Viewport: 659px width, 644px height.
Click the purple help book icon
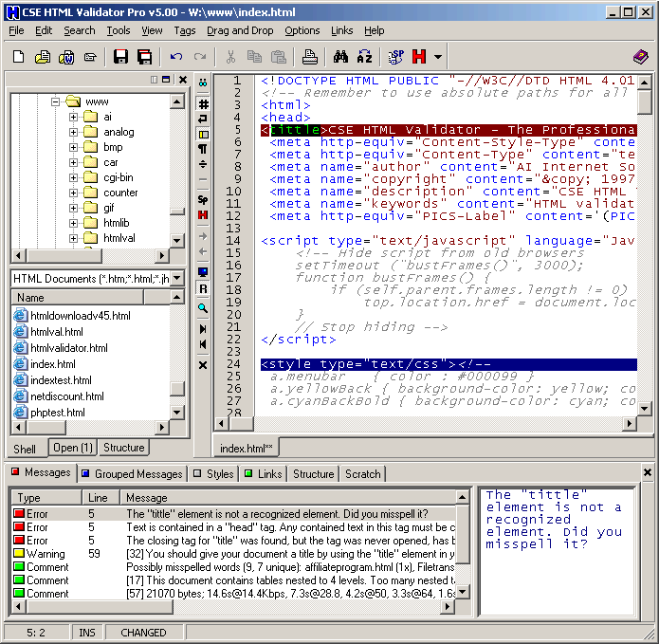pyautogui.click(x=640, y=56)
